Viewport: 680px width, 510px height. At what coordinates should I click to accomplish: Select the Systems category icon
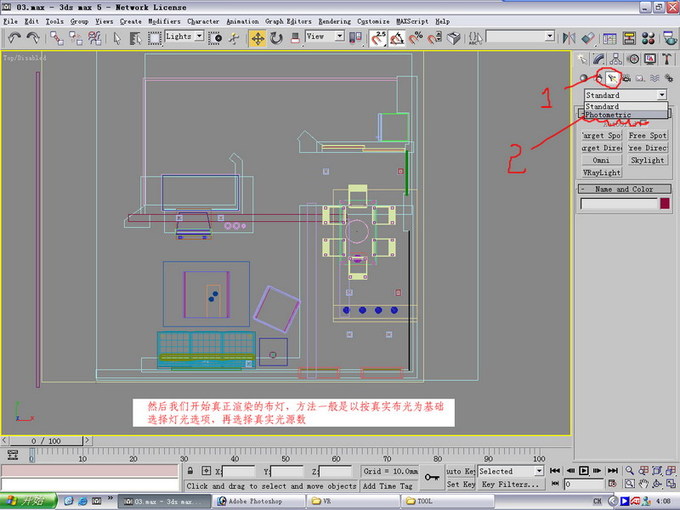click(669, 78)
